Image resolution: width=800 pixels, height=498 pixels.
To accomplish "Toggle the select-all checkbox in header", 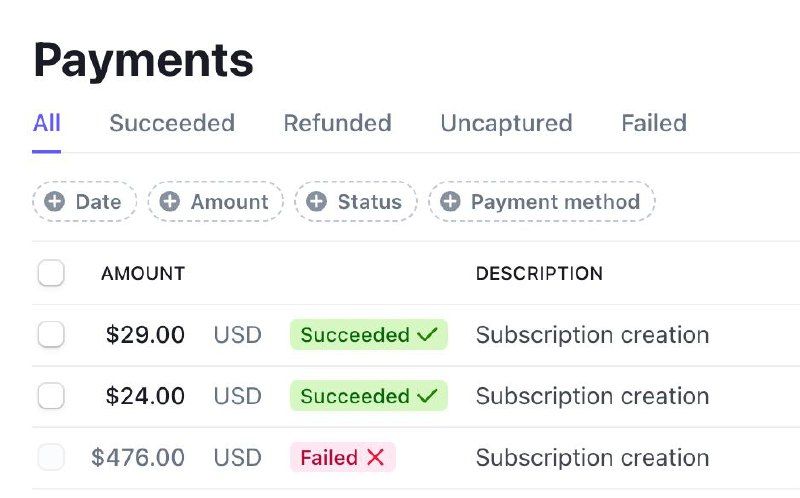I will coord(51,273).
